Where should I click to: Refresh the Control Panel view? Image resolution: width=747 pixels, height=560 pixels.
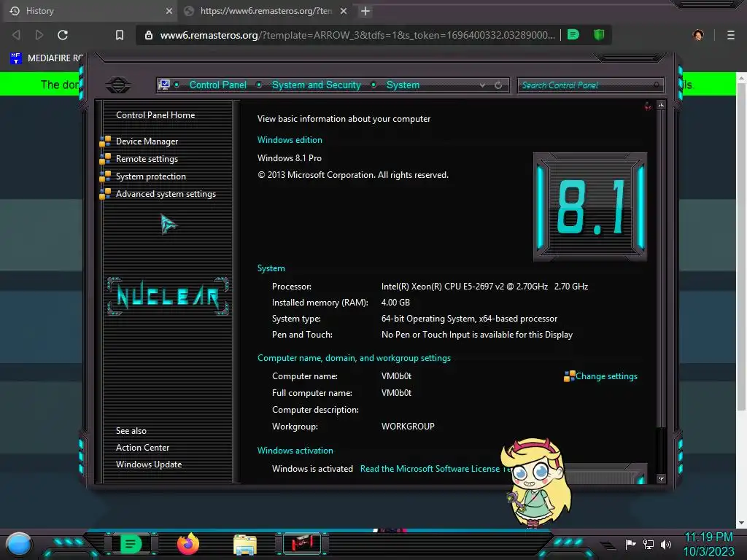(498, 85)
